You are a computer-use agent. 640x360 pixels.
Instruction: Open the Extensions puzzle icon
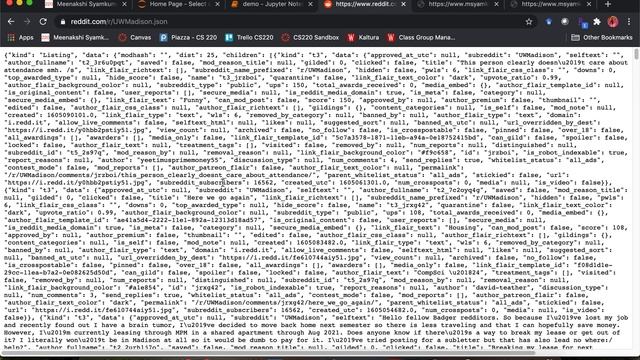click(x=597, y=22)
